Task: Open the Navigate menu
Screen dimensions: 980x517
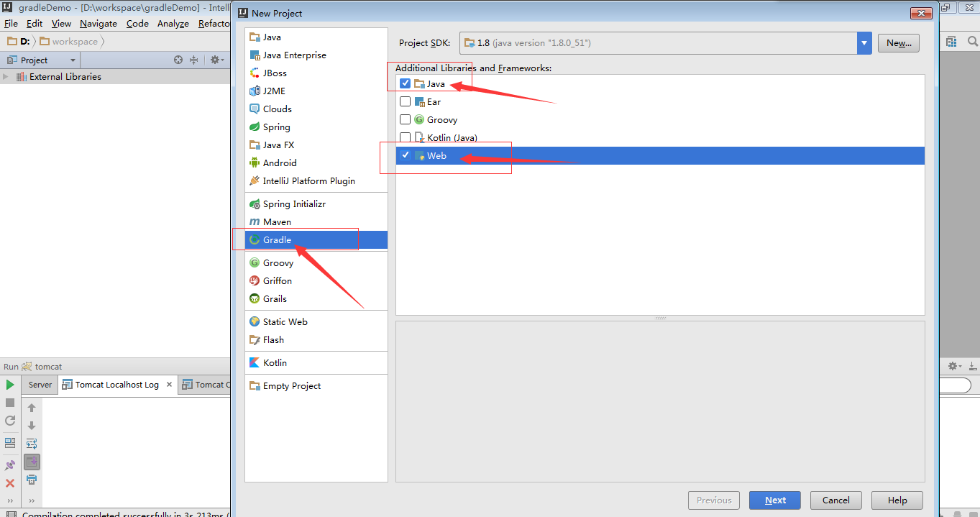Action: pos(98,23)
